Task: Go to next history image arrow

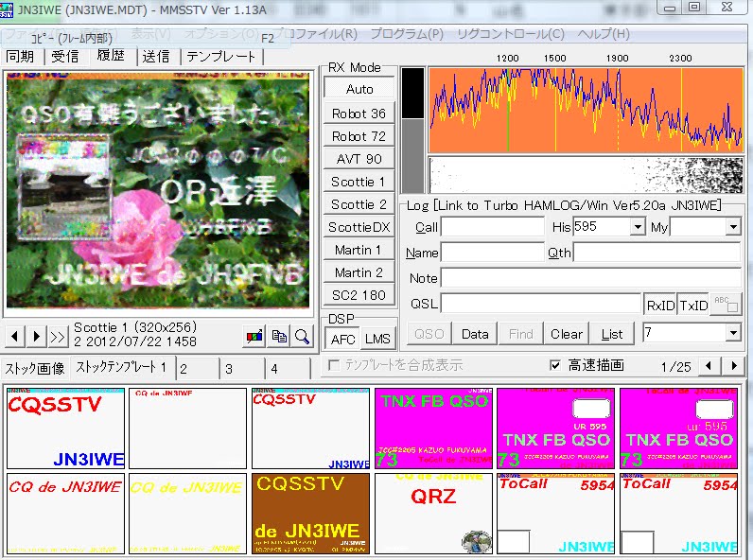Action: (36, 336)
